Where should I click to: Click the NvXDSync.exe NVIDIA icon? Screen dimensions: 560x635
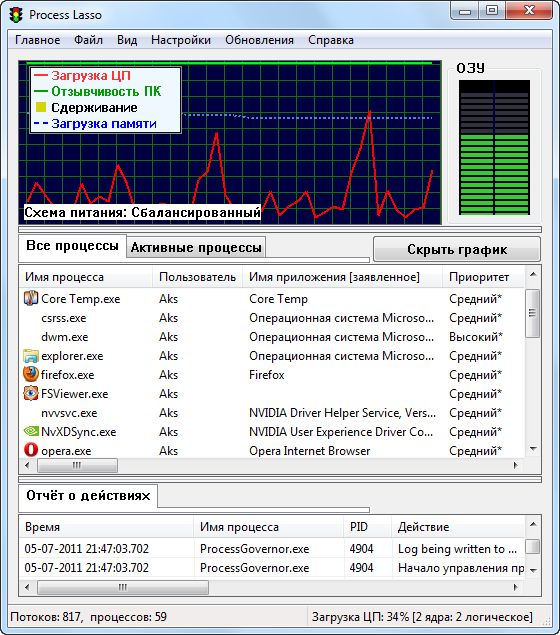[31, 431]
